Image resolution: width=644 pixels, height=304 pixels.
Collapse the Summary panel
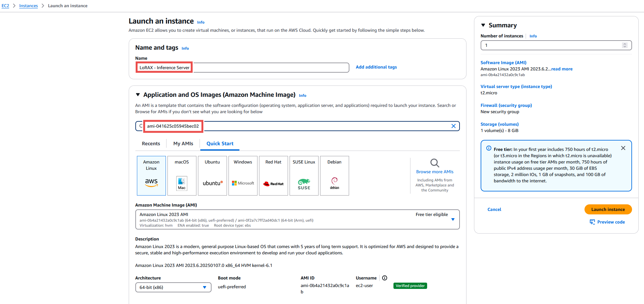[483, 25]
